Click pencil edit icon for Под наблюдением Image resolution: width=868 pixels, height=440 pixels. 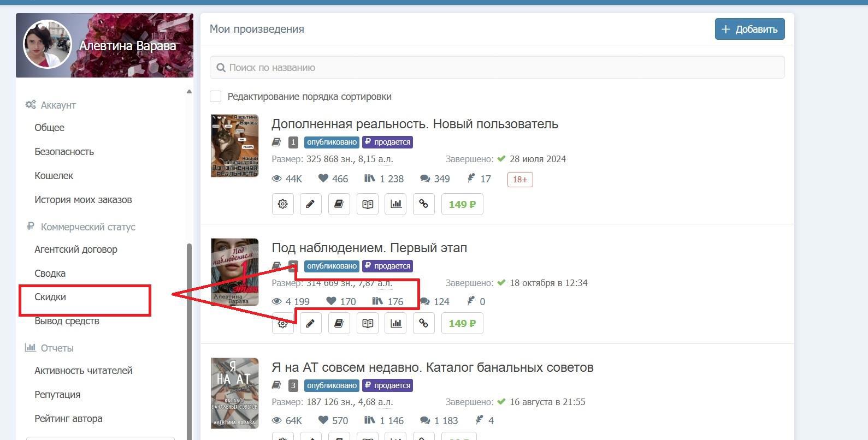tap(310, 323)
